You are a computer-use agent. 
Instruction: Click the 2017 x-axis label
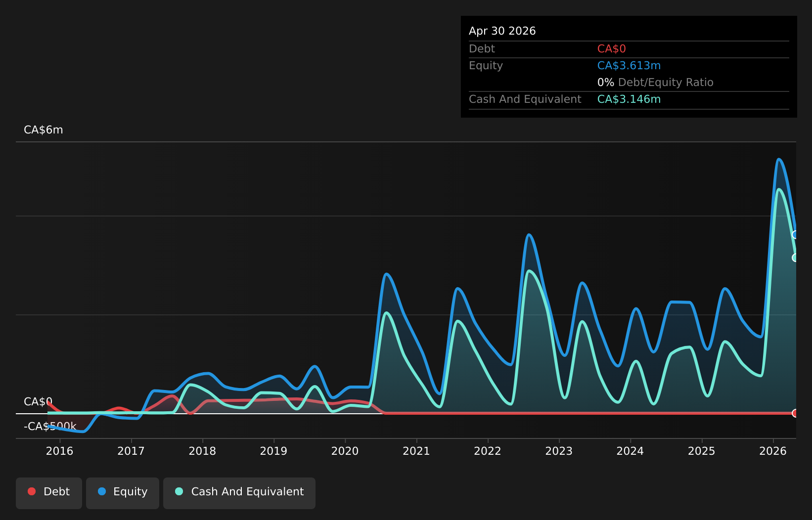pos(131,451)
